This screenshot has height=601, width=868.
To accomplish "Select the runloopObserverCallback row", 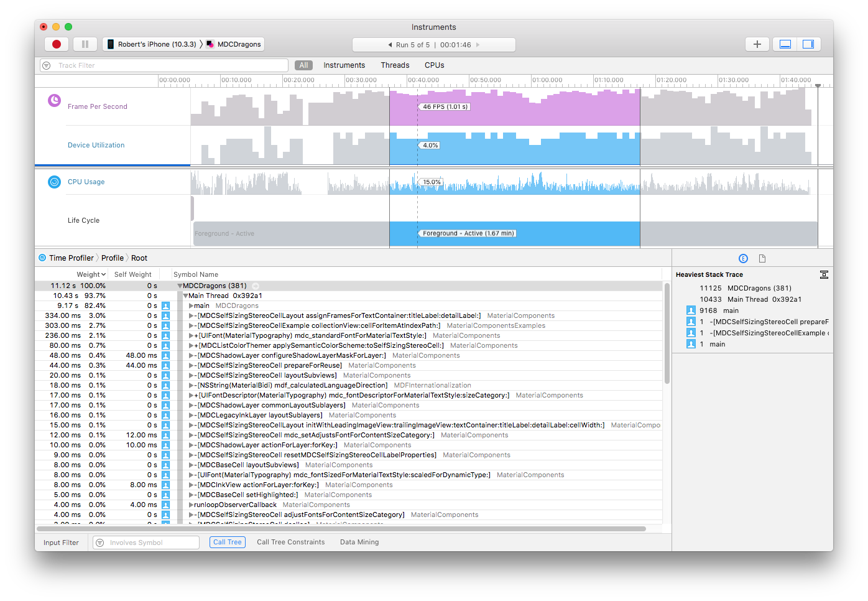I will coord(348,505).
